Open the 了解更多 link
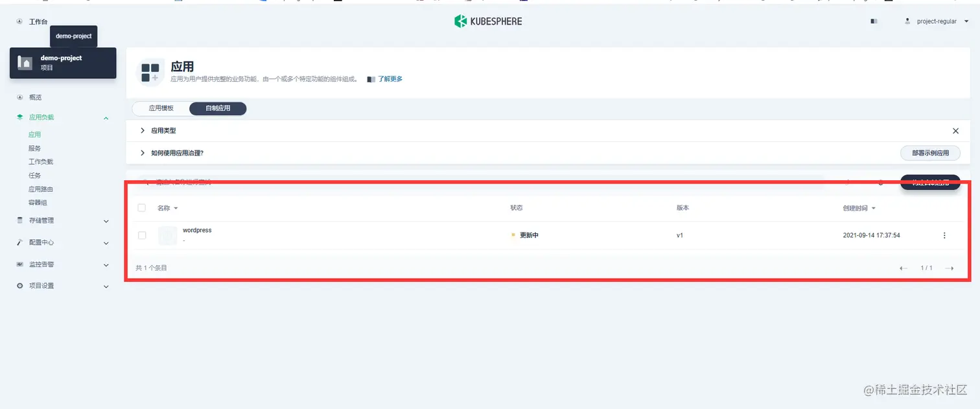Screen dimensions: 980x409 pyautogui.click(x=390, y=79)
